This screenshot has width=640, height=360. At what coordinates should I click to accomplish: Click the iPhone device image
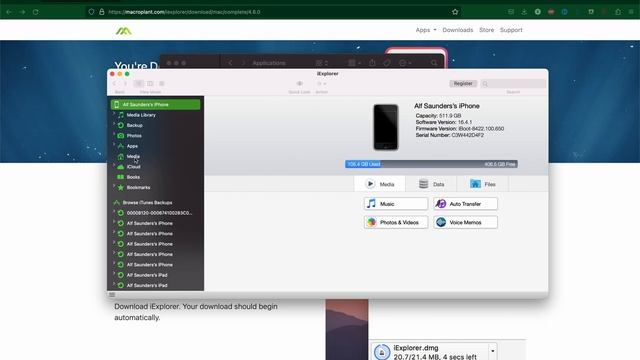pyautogui.click(x=386, y=127)
